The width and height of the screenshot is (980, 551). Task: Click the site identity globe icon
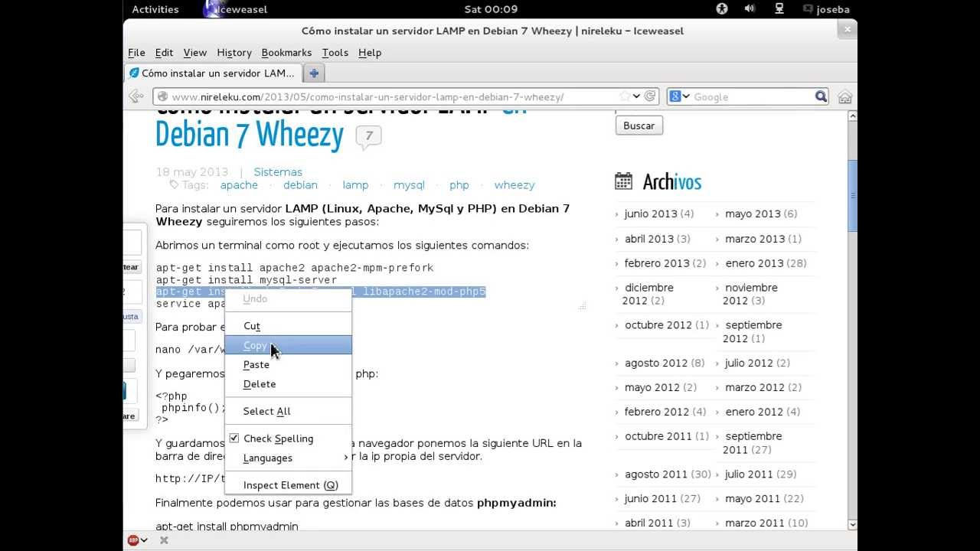[x=162, y=96]
